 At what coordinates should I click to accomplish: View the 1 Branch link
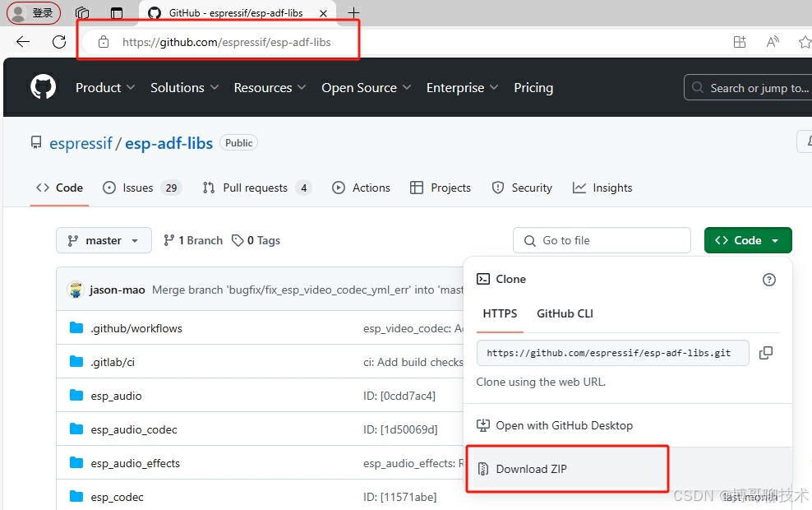tap(192, 240)
